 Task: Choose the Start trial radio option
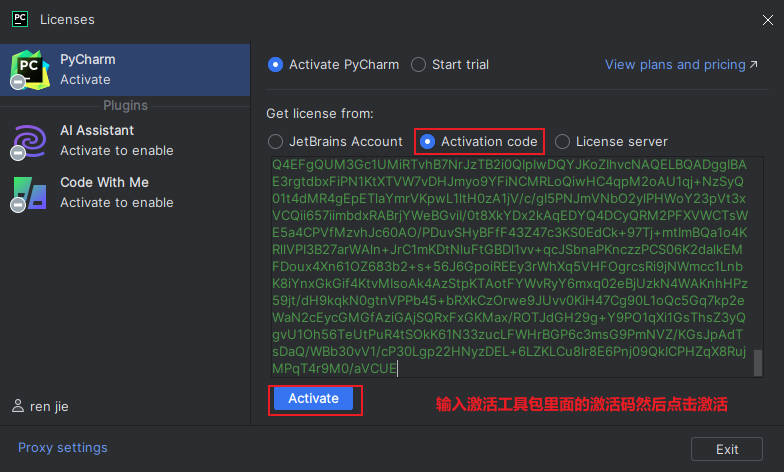pos(419,65)
